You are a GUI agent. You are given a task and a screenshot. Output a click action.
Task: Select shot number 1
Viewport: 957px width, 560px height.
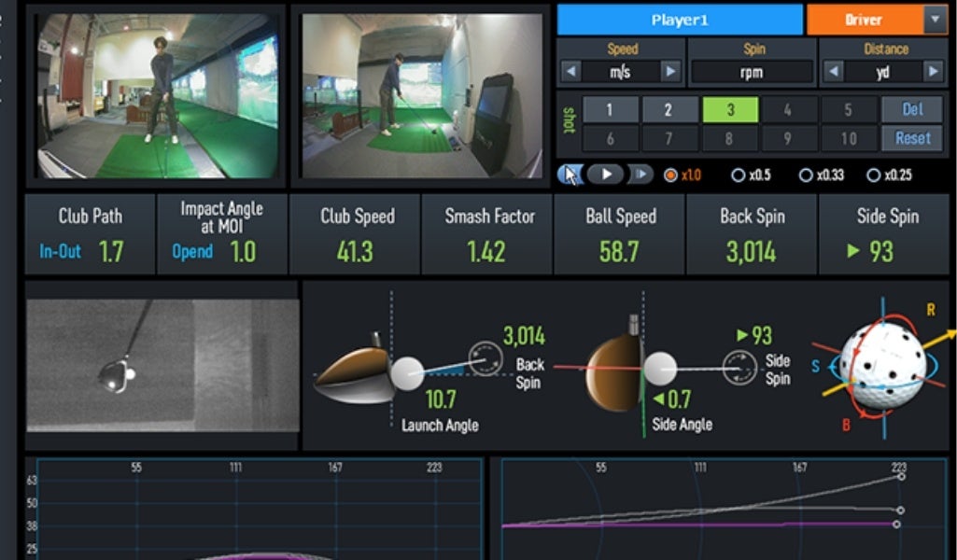click(610, 110)
